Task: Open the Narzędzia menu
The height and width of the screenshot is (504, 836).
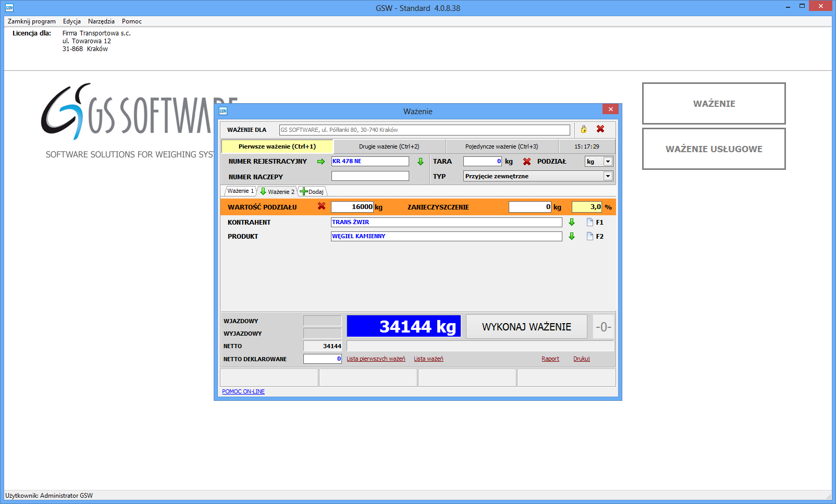Action: coord(101,21)
